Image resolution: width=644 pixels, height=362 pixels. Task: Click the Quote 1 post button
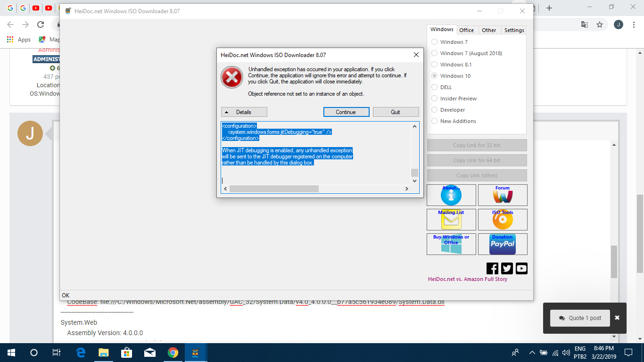(580, 318)
